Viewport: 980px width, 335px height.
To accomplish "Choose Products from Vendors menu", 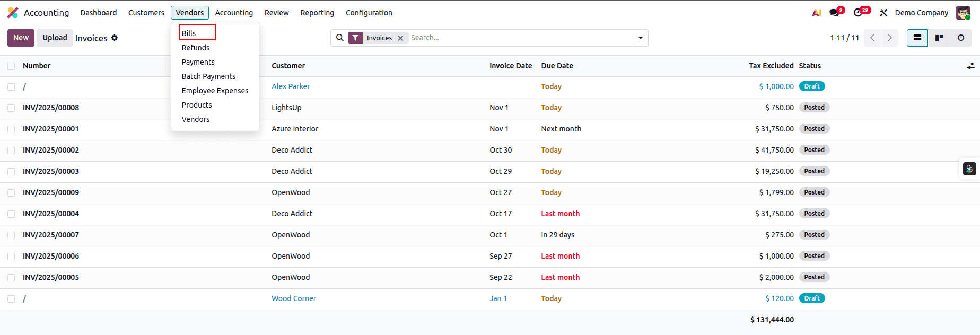I will [x=197, y=105].
